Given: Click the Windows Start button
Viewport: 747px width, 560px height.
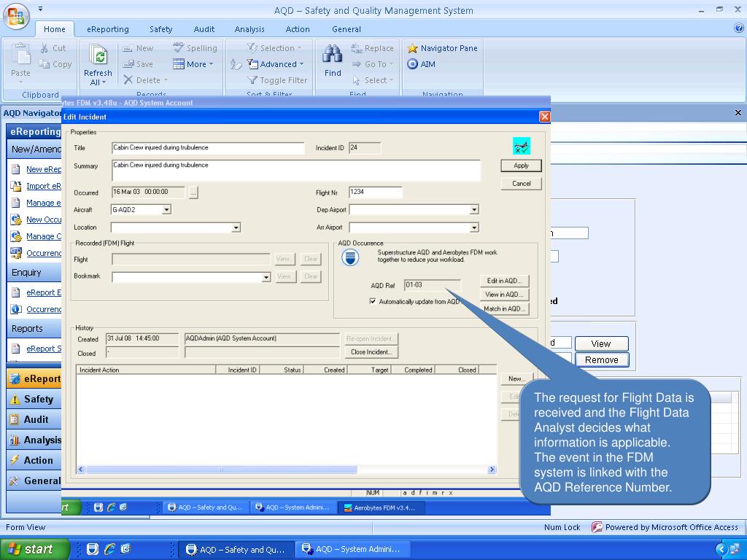Looking at the screenshot, I should [34, 549].
